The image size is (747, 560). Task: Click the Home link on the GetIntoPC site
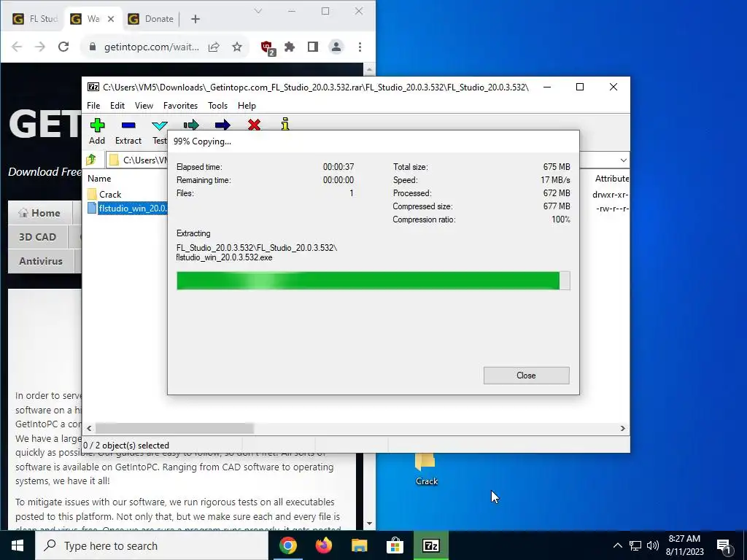click(39, 213)
